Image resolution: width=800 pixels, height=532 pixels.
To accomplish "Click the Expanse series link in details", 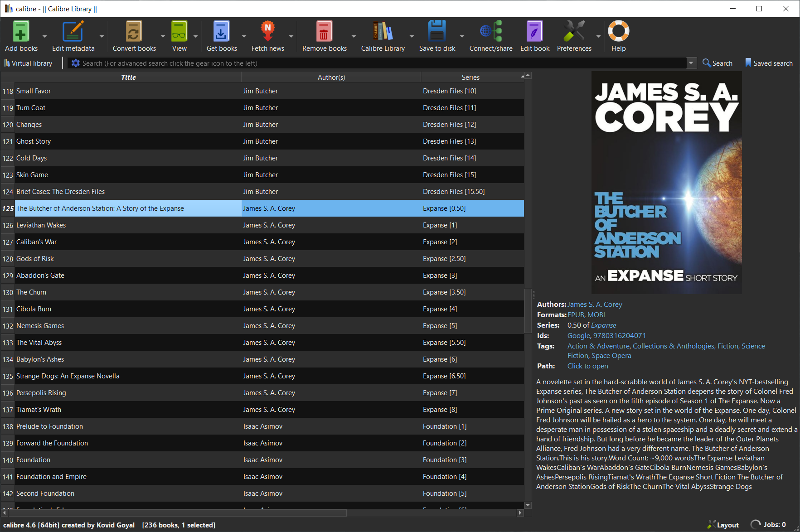I will coord(603,325).
